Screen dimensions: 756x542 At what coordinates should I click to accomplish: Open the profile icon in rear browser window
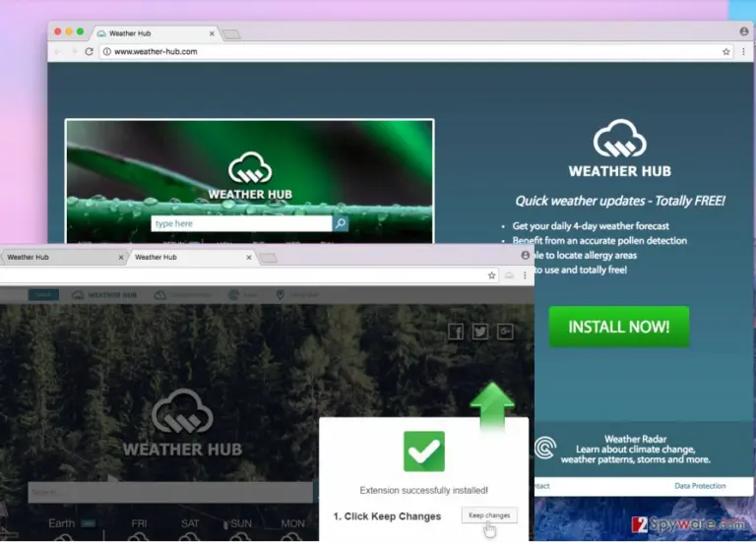(x=744, y=31)
